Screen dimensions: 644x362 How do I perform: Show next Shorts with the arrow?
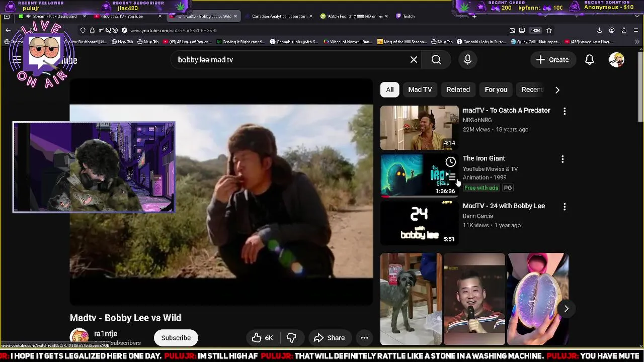click(x=566, y=309)
